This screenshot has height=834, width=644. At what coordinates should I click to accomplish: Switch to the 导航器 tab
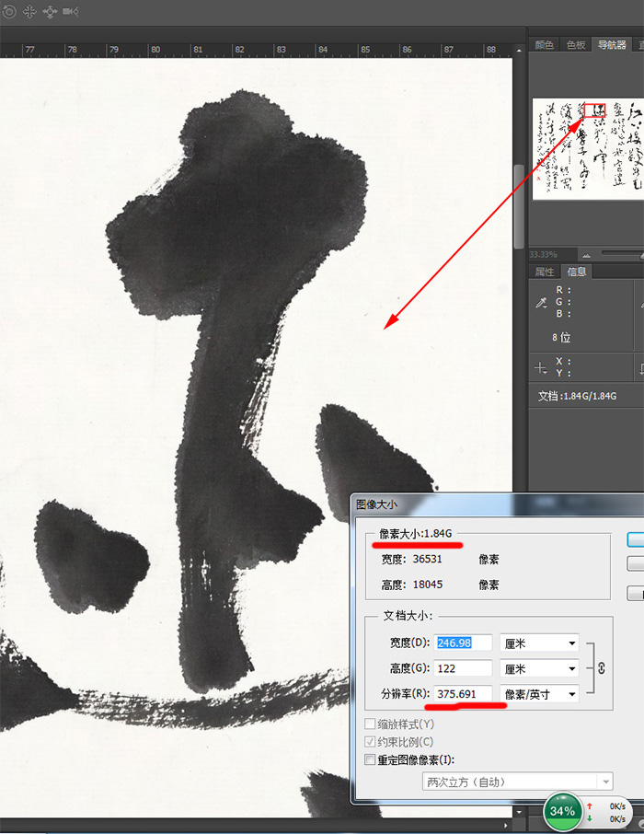point(612,45)
